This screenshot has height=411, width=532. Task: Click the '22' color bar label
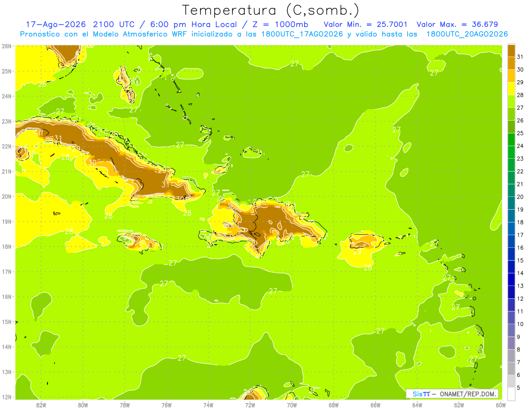[x=520, y=171]
